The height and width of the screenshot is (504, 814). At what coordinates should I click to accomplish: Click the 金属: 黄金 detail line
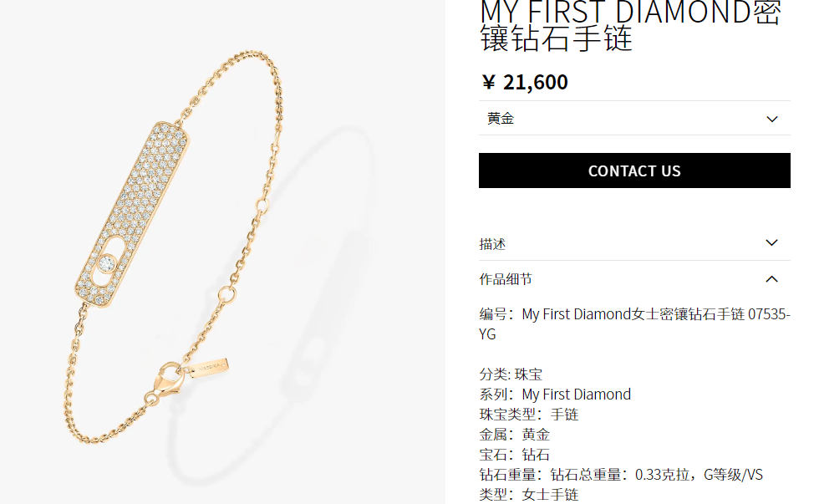[515, 434]
